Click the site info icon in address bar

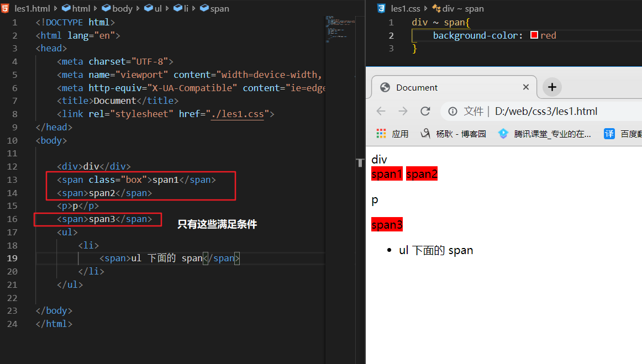click(452, 112)
